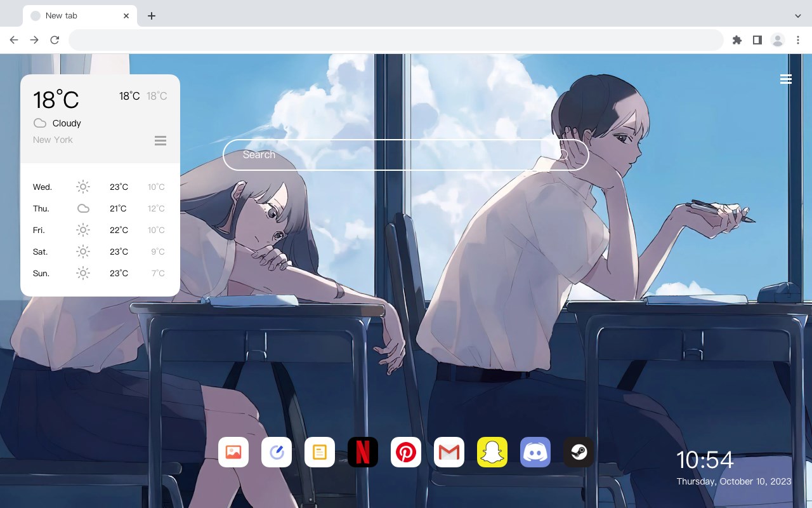812x508 pixels.
Task: Click the large 18°C current temperature
Action: 56,100
